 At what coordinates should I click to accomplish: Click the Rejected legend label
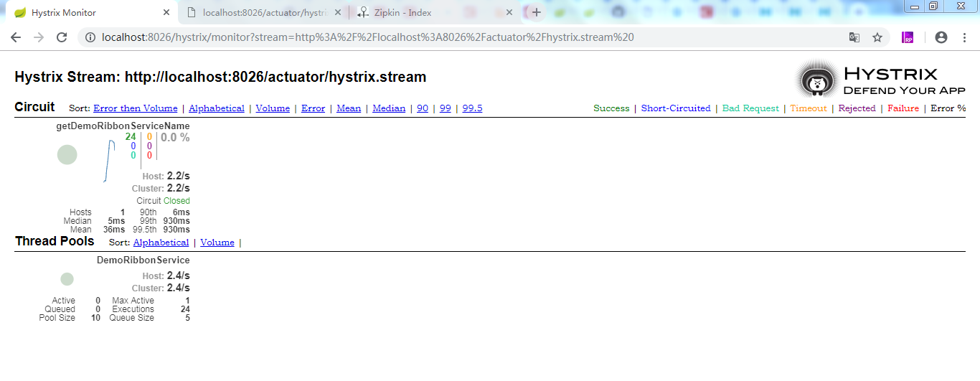coord(857,108)
